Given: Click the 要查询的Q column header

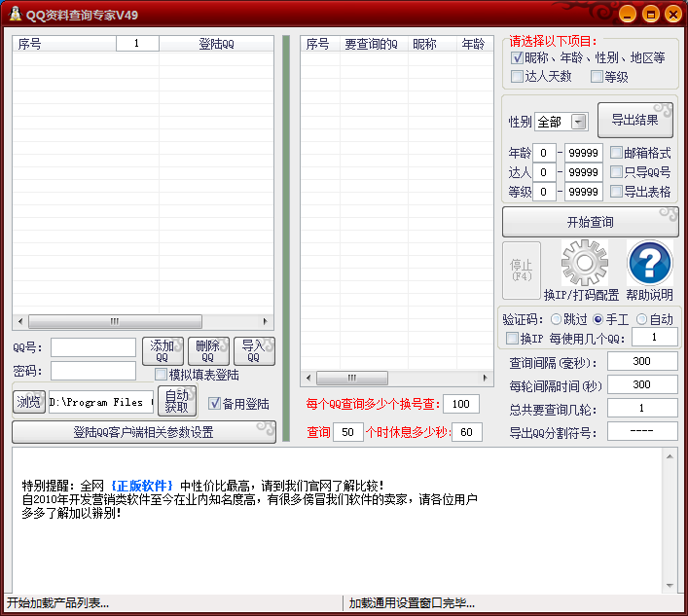Looking at the screenshot, I should (x=374, y=44).
